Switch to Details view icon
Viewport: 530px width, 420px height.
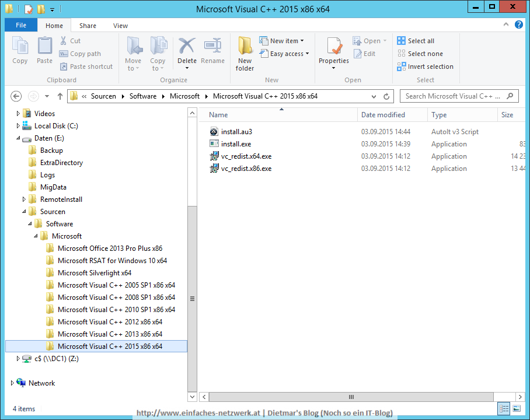[x=504, y=408]
